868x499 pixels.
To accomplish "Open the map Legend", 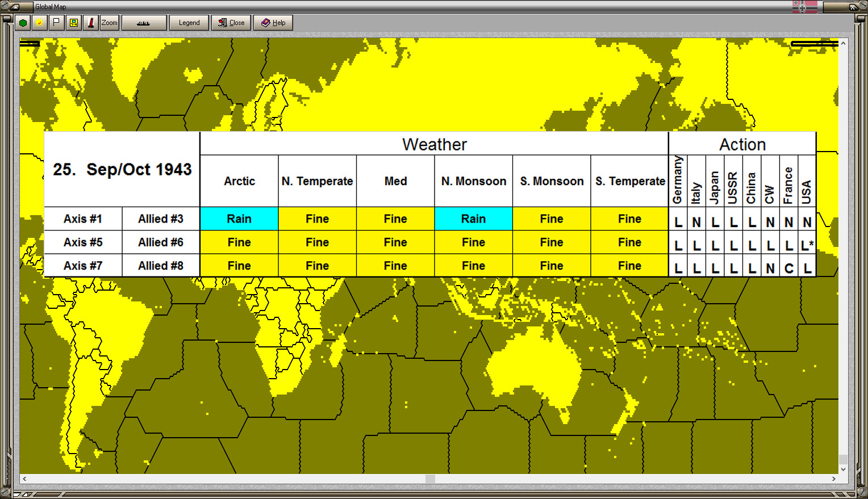I will 189,23.
